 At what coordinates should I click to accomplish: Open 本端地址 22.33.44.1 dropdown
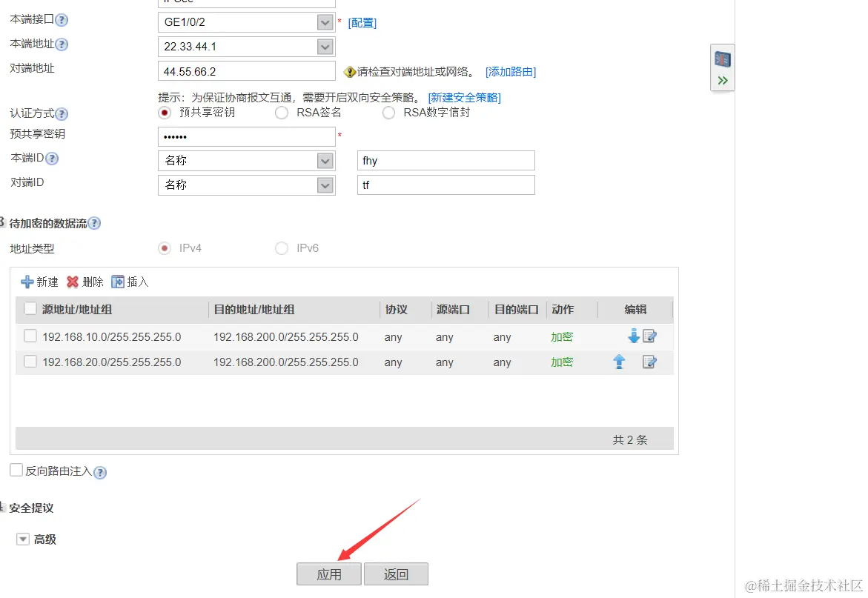(x=325, y=47)
